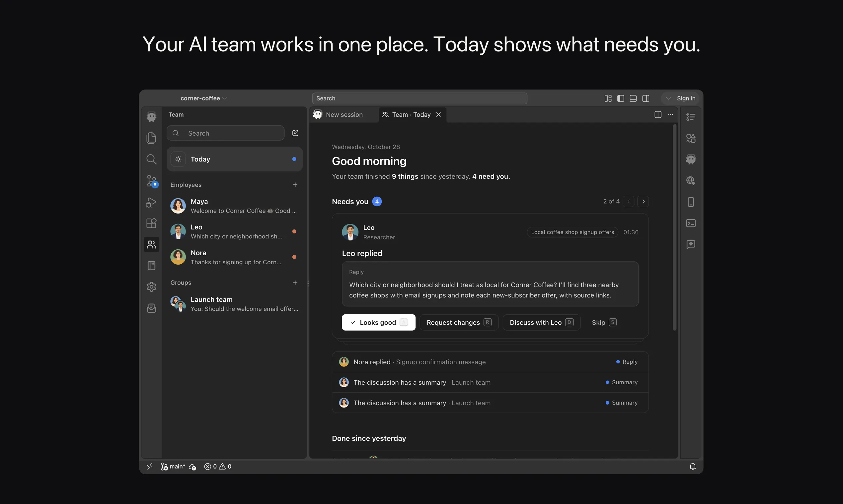Click the Skip button

[x=604, y=322]
